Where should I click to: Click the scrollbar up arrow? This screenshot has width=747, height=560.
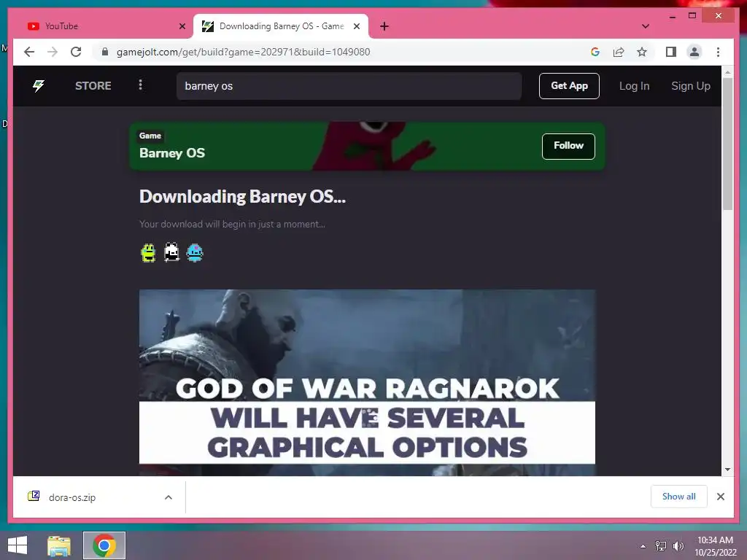727,72
